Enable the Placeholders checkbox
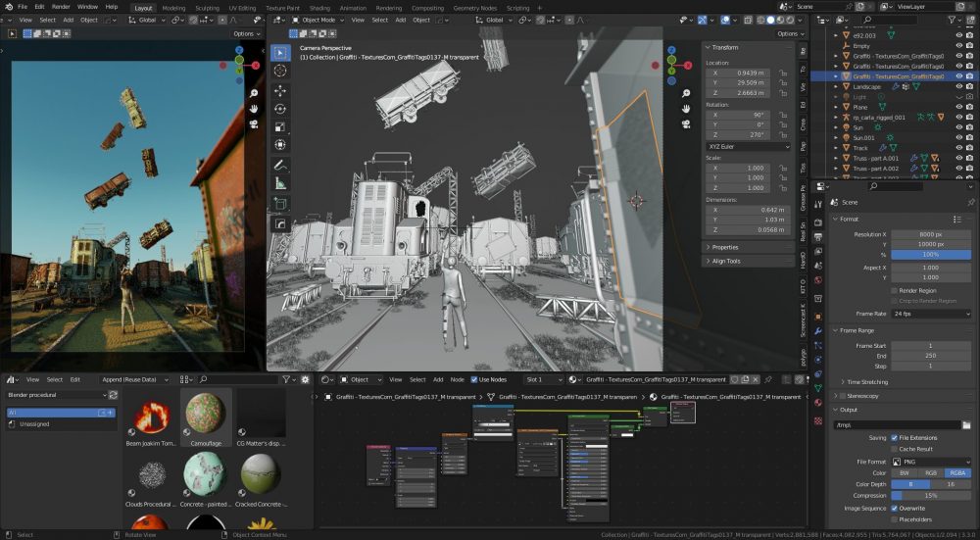The image size is (980, 540). click(x=895, y=519)
